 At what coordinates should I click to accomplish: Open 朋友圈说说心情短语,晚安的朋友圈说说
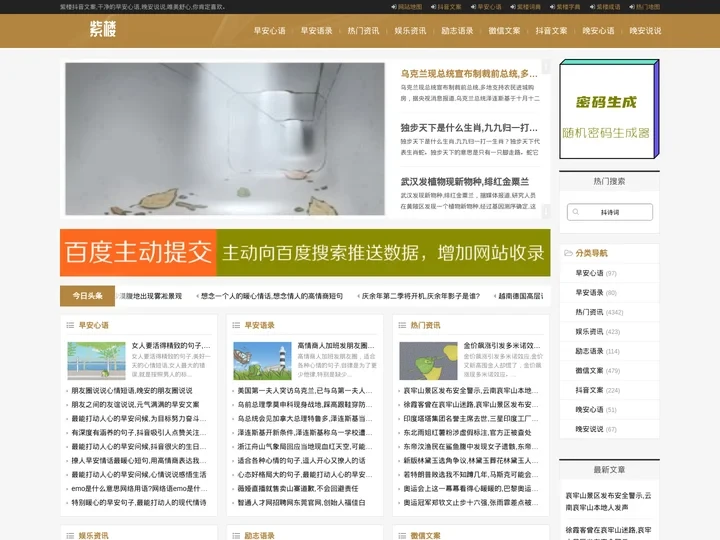pyautogui.click(x=132, y=391)
